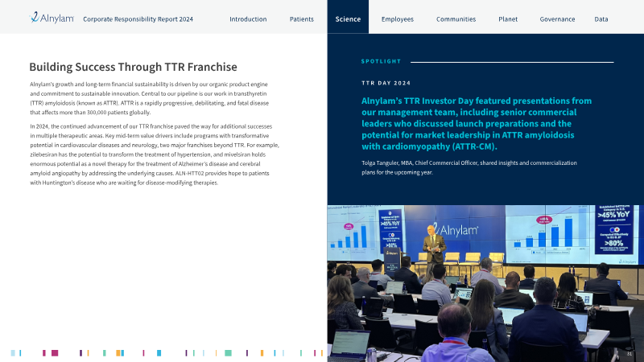Click the page number 31

[630, 354]
